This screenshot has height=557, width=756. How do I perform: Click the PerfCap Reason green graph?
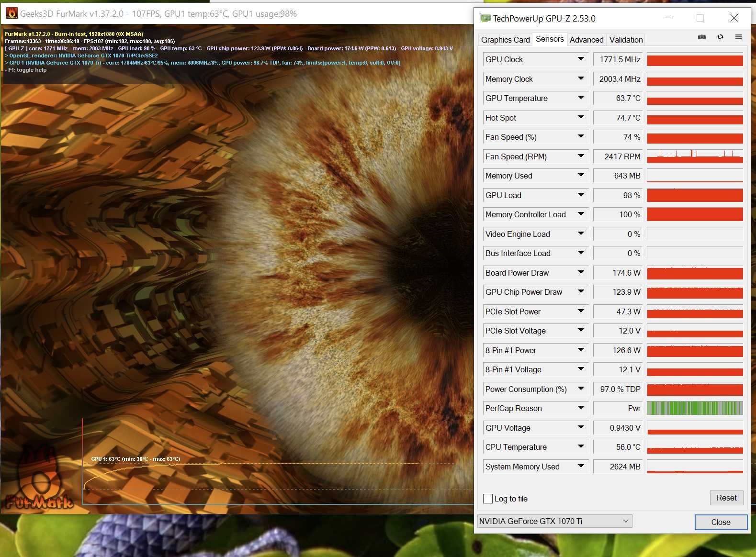(695, 408)
